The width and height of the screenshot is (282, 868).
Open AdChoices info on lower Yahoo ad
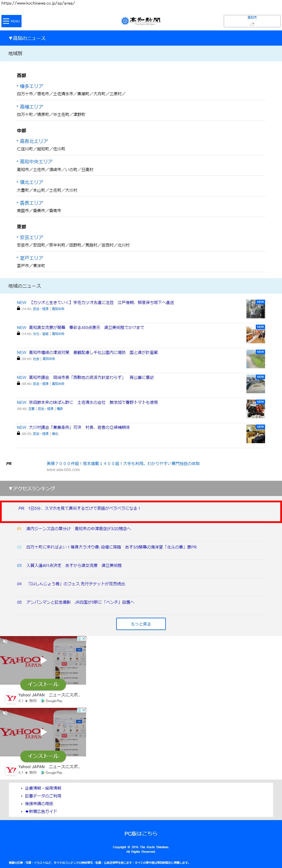pos(79,710)
